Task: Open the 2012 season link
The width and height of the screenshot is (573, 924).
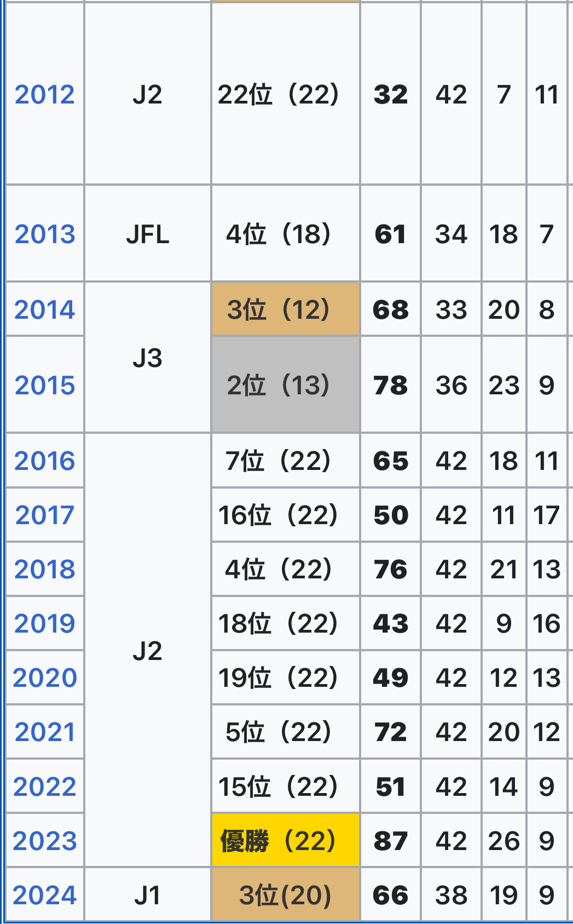Action: coord(44,95)
